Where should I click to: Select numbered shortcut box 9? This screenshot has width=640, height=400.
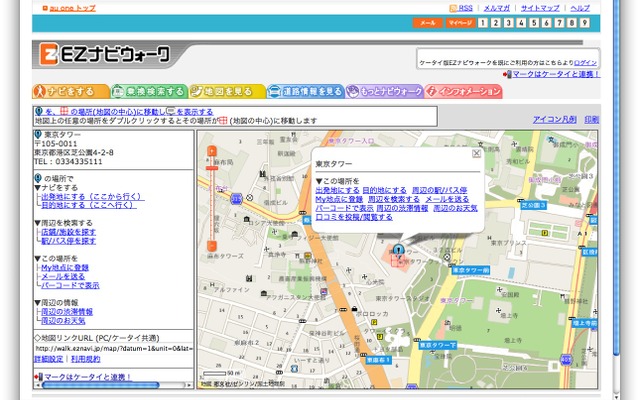(585, 23)
